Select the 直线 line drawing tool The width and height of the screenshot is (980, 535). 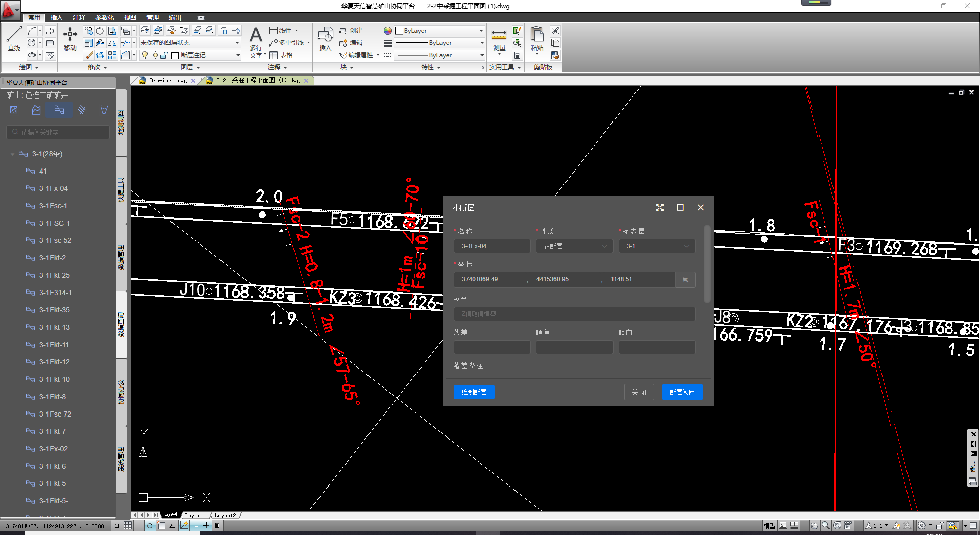pos(14,38)
